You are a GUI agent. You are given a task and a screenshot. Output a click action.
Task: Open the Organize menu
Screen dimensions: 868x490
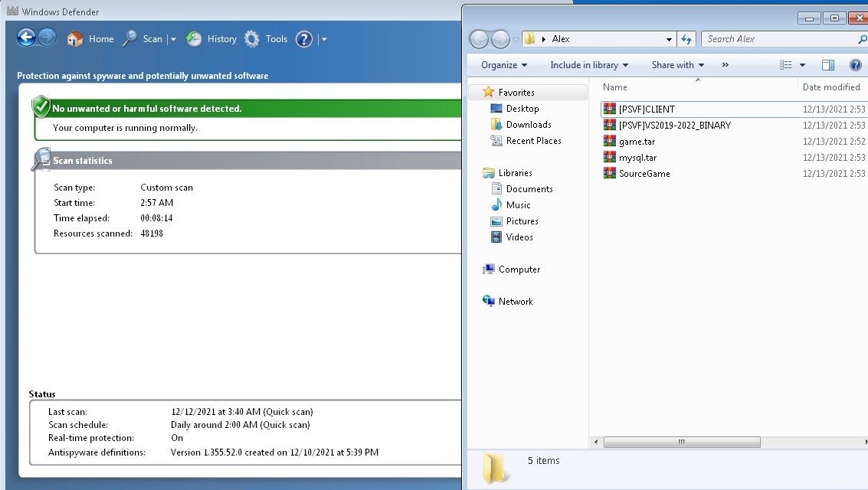tap(504, 65)
